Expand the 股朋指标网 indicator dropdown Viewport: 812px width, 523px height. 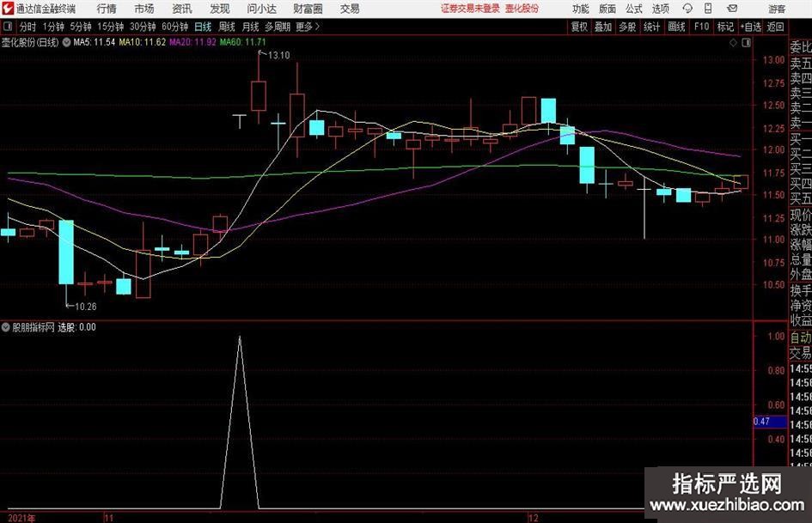tap(5, 327)
